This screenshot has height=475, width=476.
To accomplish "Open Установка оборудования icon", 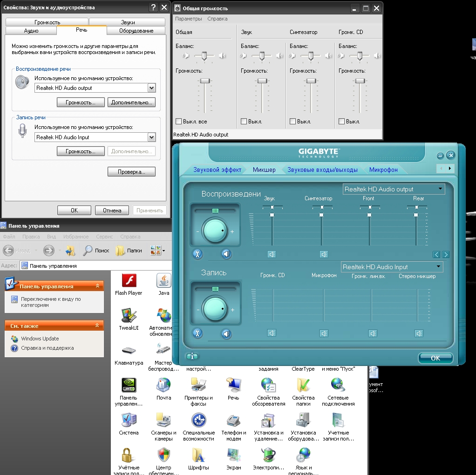I will (x=303, y=420).
